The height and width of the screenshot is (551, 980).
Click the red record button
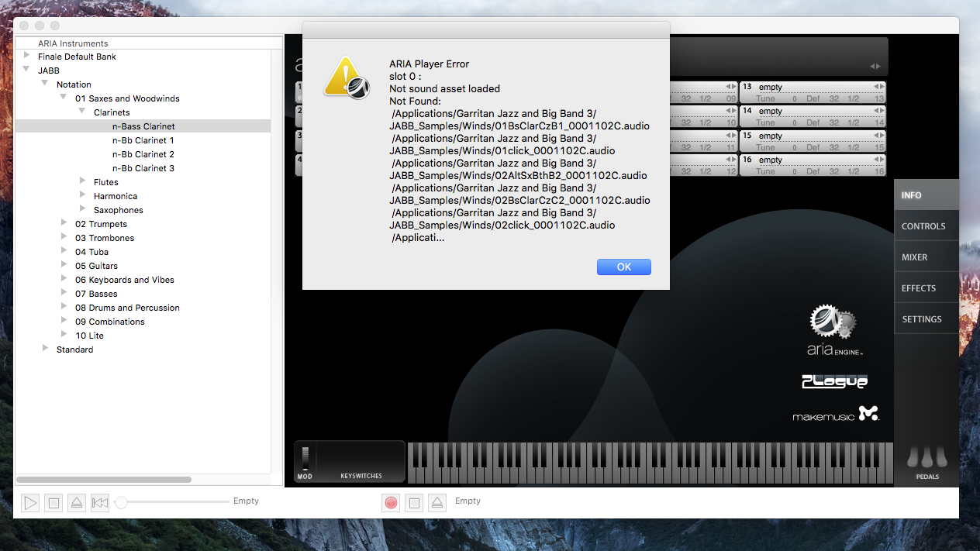tap(391, 503)
